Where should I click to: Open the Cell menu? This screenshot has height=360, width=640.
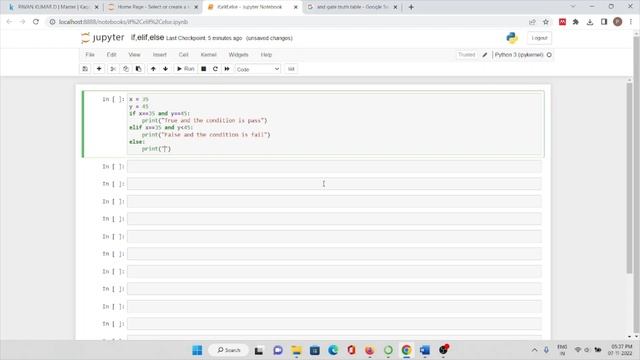tap(184, 55)
